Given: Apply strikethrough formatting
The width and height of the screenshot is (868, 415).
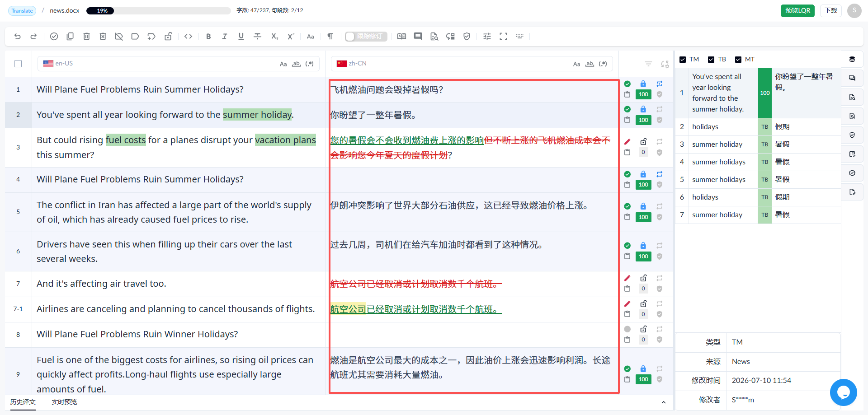Looking at the screenshot, I should pyautogui.click(x=257, y=37).
